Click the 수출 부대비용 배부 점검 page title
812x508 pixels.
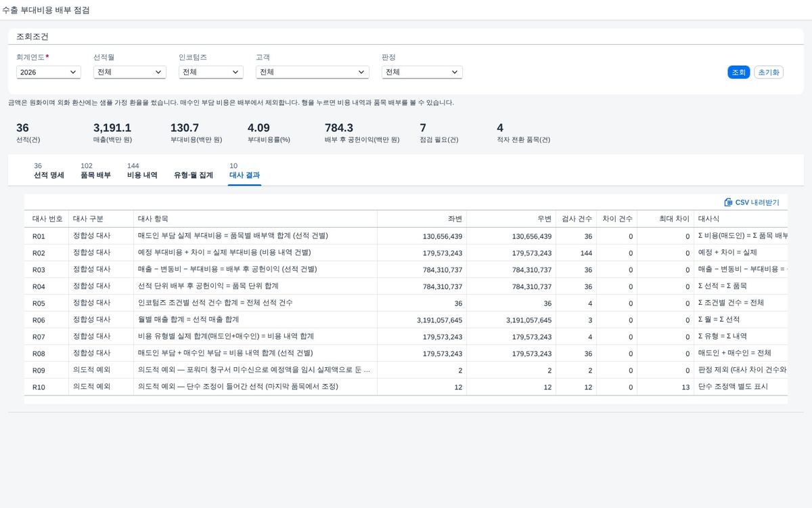(45, 10)
